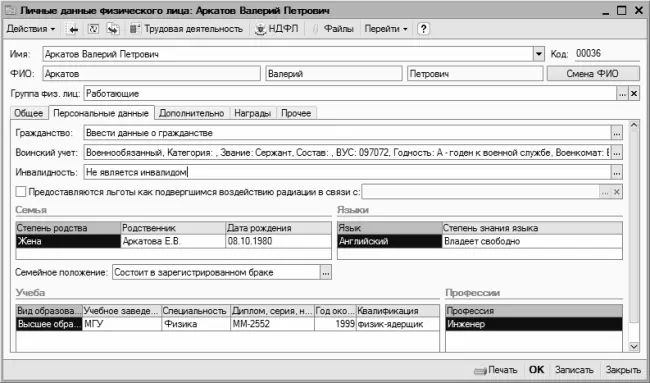
Task: Click the copy-with-arrow toolbar icon
Action: point(113,29)
